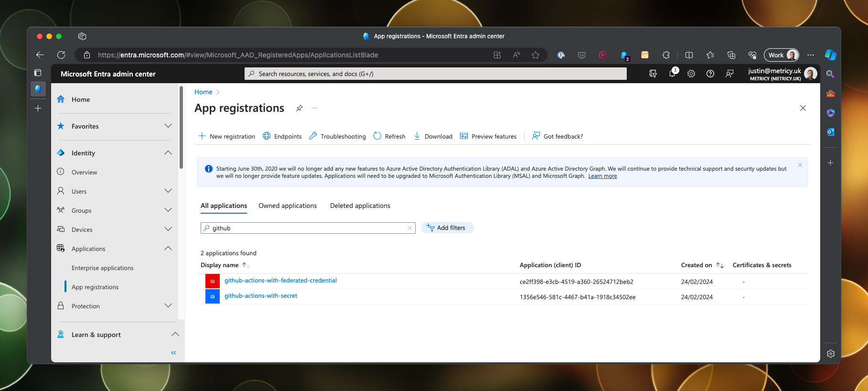This screenshot has height=391, width=868.
Task: Click the Home breadcrumb link
Action: coord(203,92)
